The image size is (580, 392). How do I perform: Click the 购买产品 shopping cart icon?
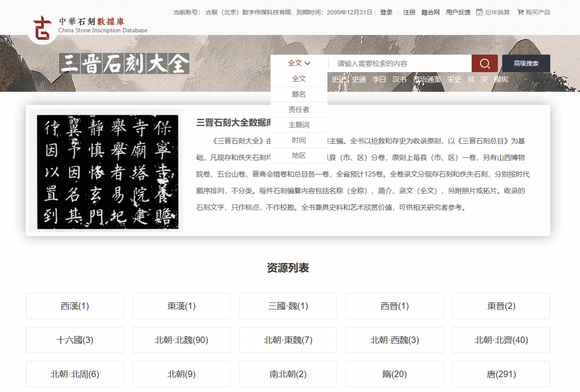pos(520,12)
